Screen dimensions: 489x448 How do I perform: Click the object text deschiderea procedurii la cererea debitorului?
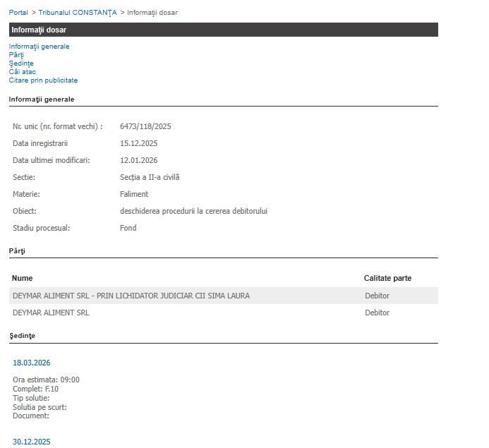(x=193, y=212)
